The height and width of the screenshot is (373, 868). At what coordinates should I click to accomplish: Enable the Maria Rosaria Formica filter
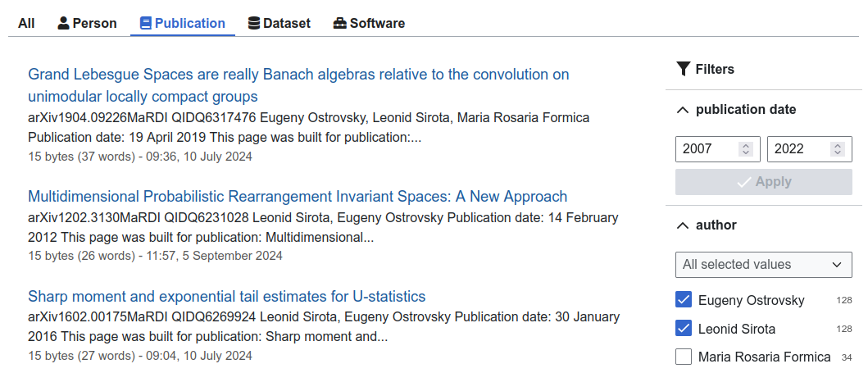(x=684, y=357)
